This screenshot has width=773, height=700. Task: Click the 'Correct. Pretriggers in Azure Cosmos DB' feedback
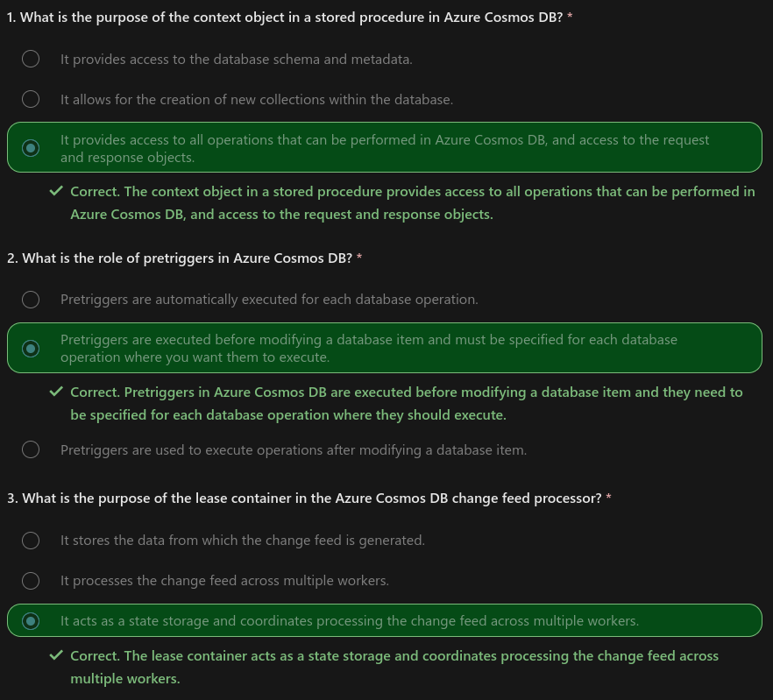406,403
